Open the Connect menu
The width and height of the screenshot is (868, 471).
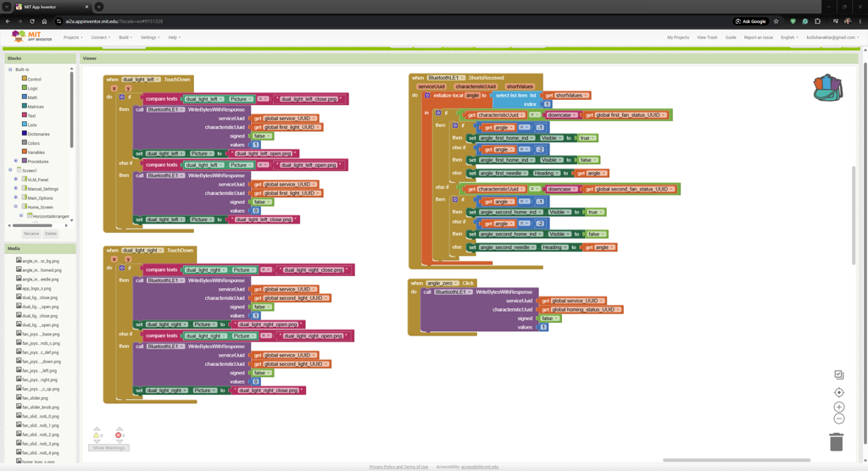coord(100,37)
